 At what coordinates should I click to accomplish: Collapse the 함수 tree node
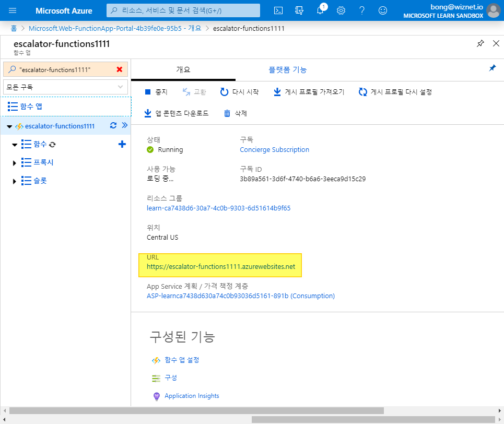coord(15,145)
